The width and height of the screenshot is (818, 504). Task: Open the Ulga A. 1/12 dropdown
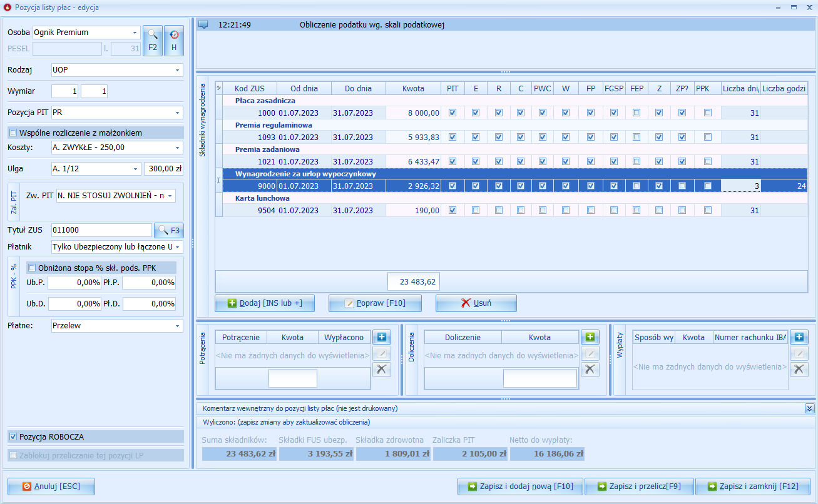coord(136,169)
